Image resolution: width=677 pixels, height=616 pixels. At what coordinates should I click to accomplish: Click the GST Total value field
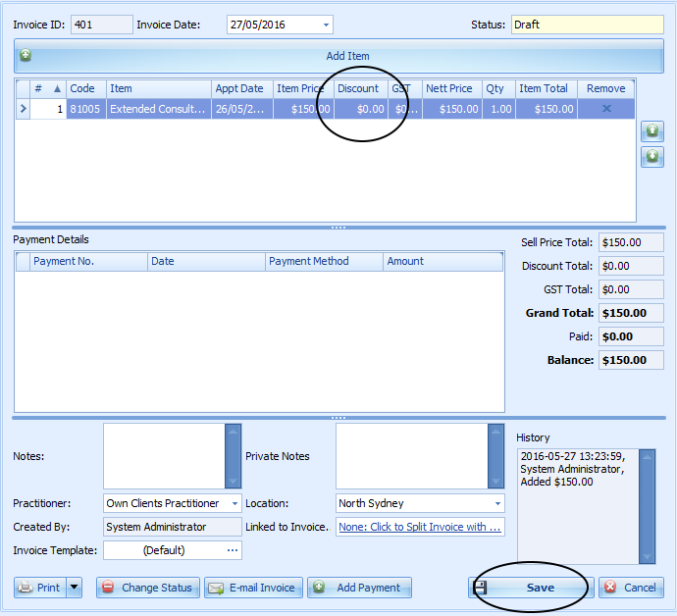tap(631, 289)
